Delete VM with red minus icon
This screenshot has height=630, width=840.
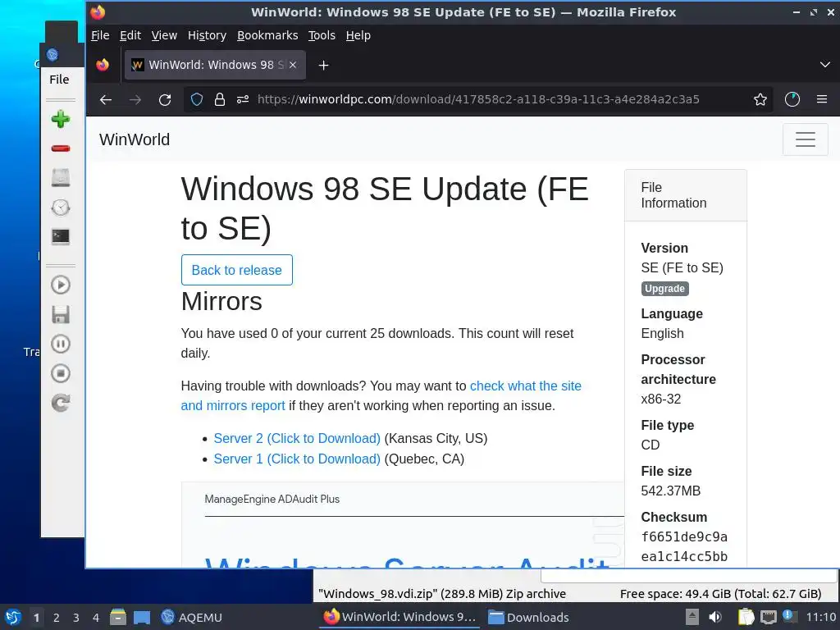[x=61, y=148]
